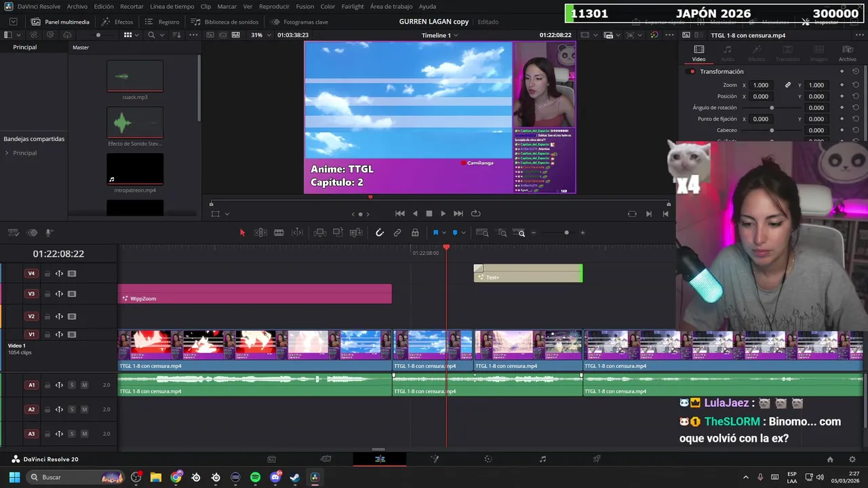Reset the Transformación section
This screenshot has height=488, width=868.
[856, 71]
